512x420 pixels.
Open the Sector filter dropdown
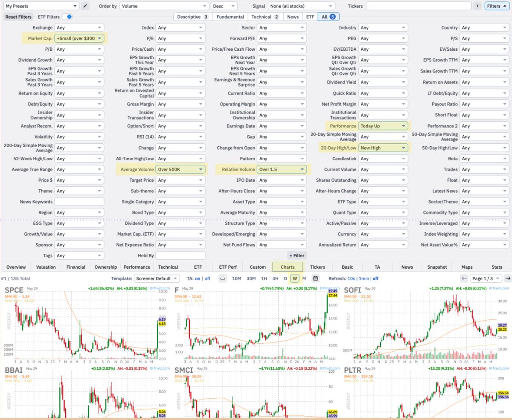[282, 28]
